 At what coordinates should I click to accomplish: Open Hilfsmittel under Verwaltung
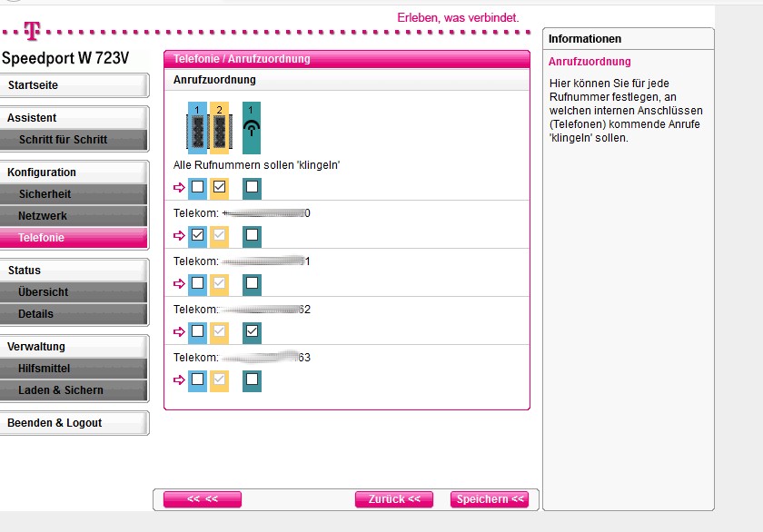74,369
